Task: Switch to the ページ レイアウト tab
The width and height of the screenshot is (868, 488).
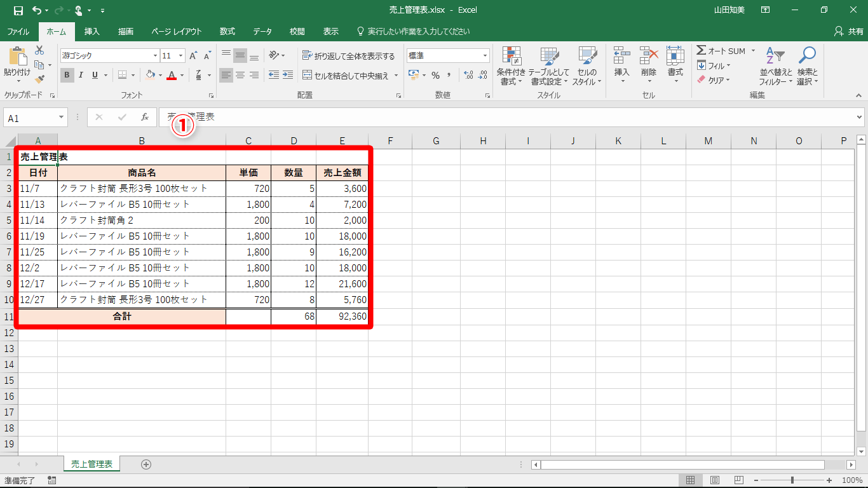Action: coord(177,31)
